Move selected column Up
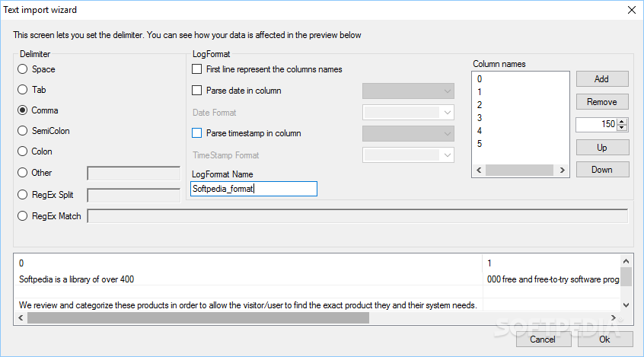This screenshot has height=357, width=644. pyautogui.click(x=603, y=148)
